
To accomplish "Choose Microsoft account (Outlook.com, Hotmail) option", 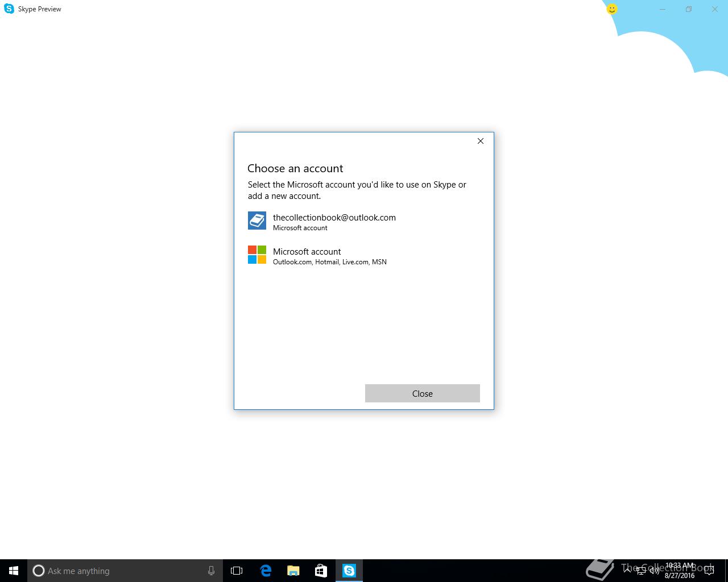I will (x=363, y=255).
